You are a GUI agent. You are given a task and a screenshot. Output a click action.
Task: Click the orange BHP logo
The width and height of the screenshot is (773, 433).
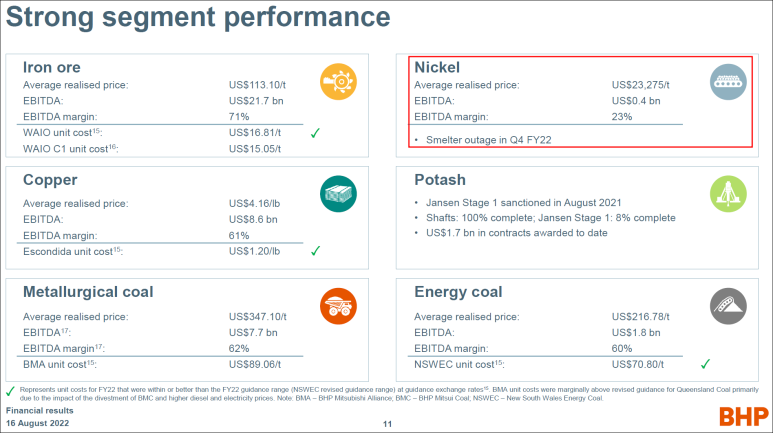coord(743,417)
